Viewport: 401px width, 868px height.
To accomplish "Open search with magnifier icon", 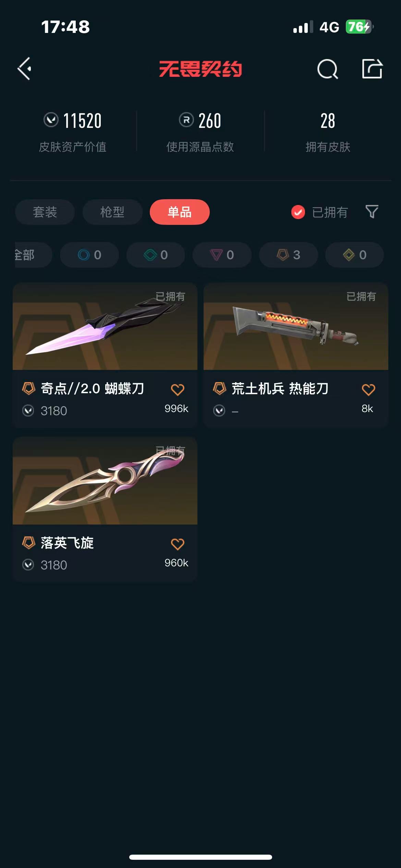I will (x=328, y=69).
